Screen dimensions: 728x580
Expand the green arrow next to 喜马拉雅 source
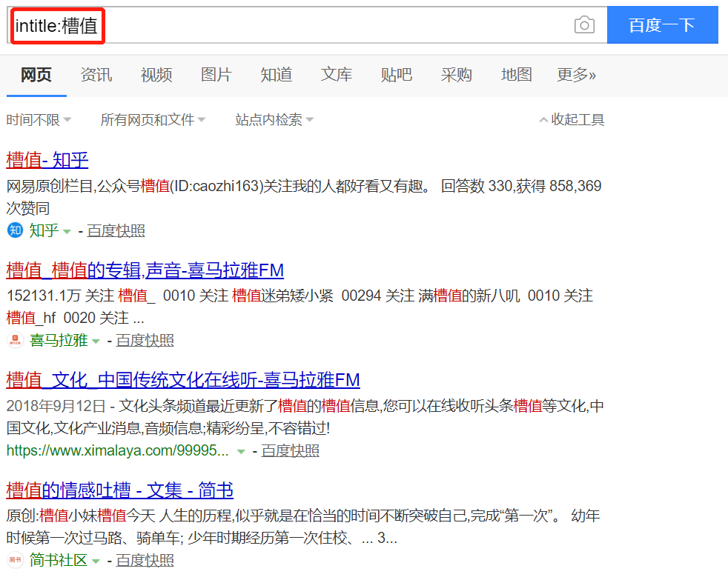(x=96, y=341)
